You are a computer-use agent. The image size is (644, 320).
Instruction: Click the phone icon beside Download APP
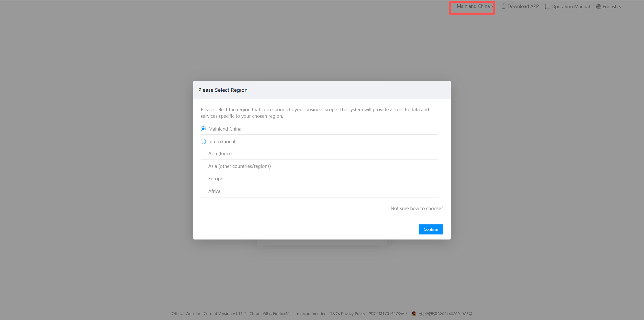coord(504,7)
